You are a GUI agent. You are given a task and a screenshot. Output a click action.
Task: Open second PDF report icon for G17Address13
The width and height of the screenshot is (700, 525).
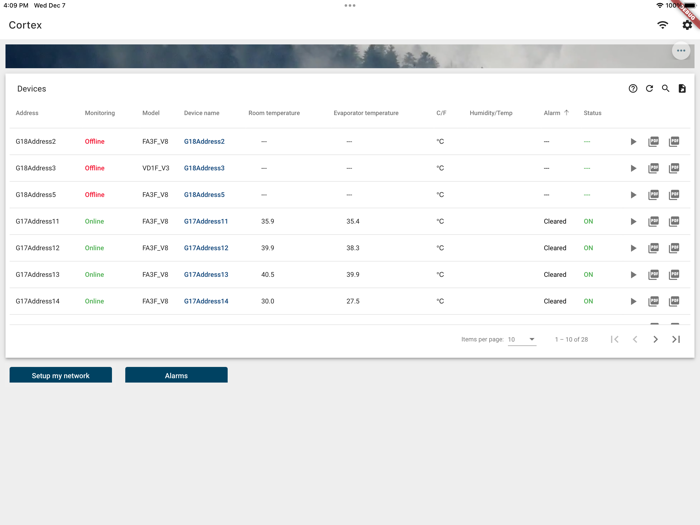point(674,275)
